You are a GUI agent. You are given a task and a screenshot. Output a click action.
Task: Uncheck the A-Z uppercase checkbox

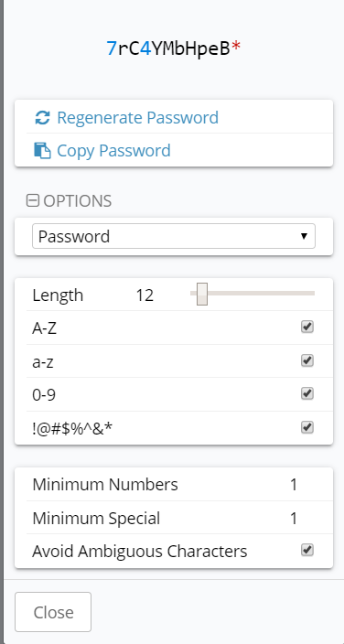coord(307,327)
